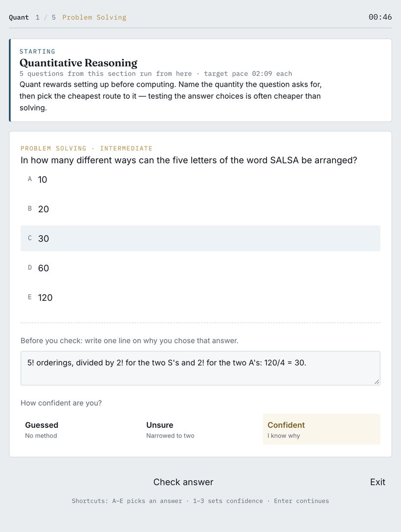401x532 pixels.
Task: Focus the reasoning explanation text box
Action: [x=200, y=368]
